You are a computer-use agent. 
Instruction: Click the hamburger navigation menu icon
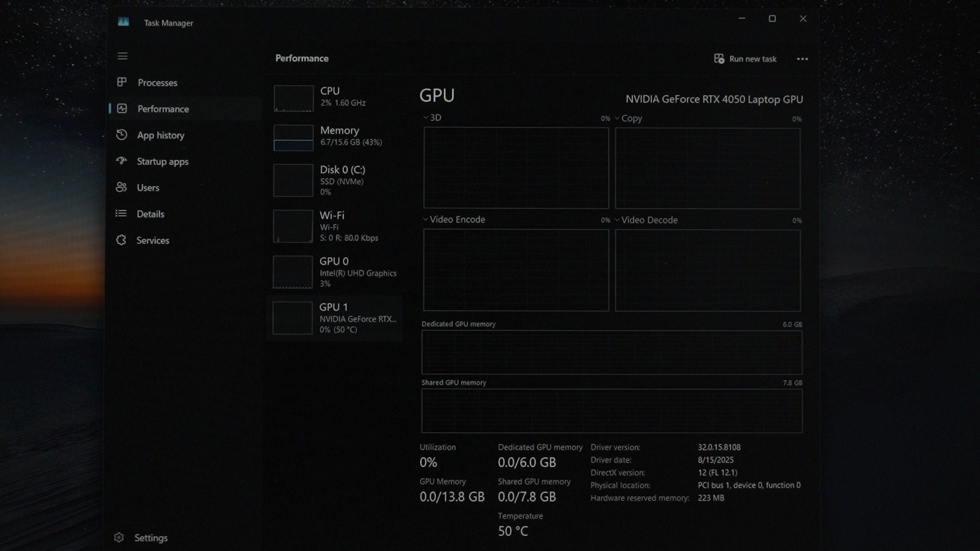click(x=122, y=56)
